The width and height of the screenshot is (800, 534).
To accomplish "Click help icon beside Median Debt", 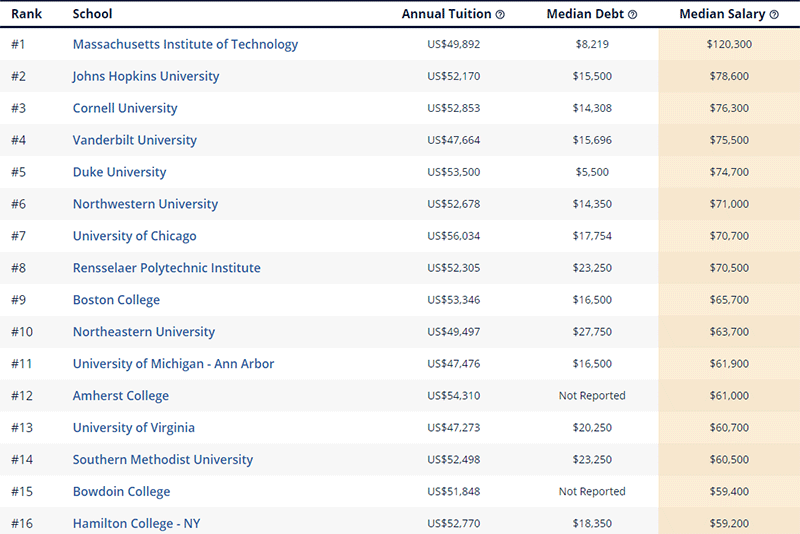I will (x=632, y=15).
